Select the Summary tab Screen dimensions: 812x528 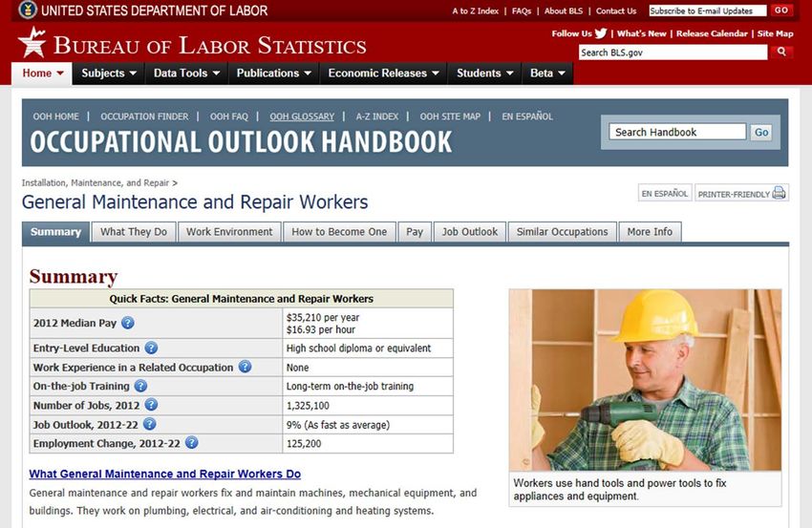(x=56, y=232)
